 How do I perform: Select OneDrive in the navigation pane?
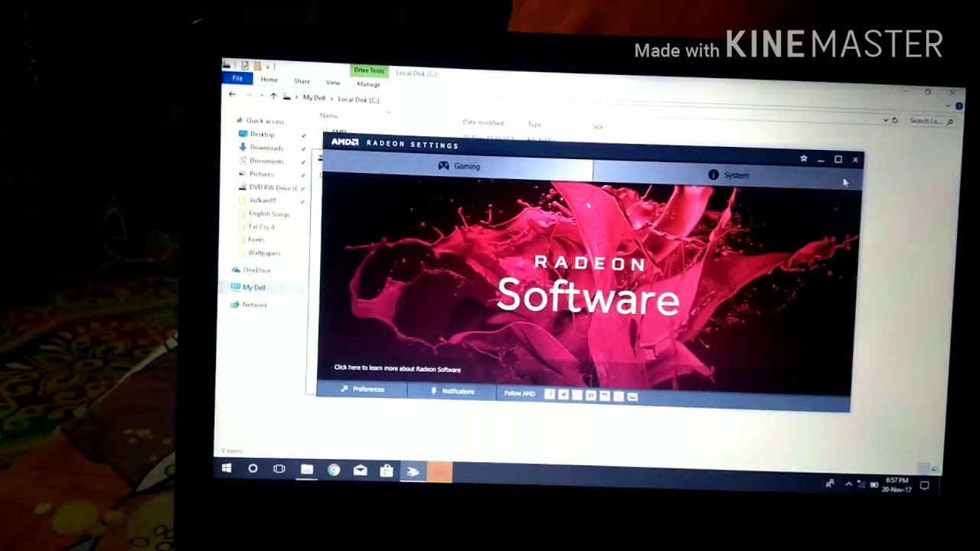(x=251, y=270)
